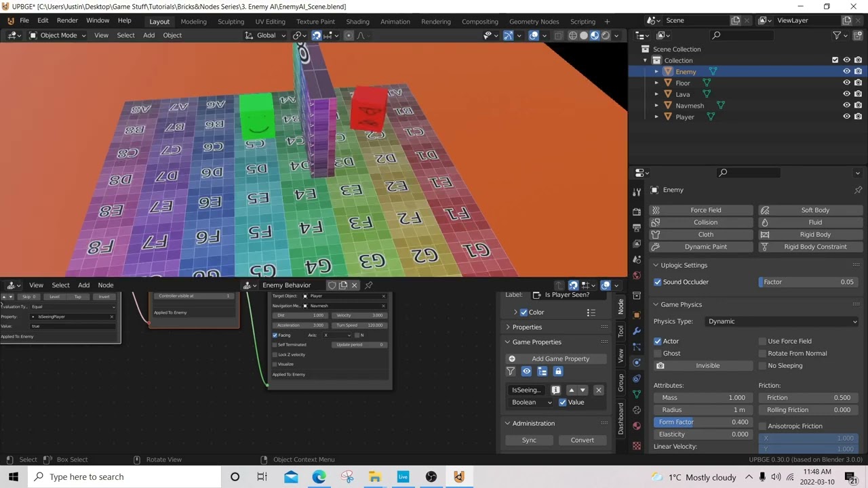Switch to the Scripting workspace tab
This screenshot has width=868, height=488.
pos(583,21)
